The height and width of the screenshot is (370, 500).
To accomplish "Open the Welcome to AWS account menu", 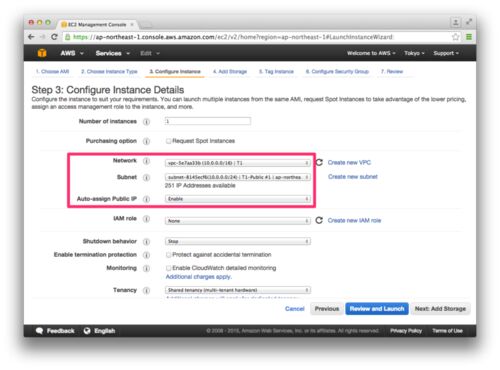I will (371, 53).
